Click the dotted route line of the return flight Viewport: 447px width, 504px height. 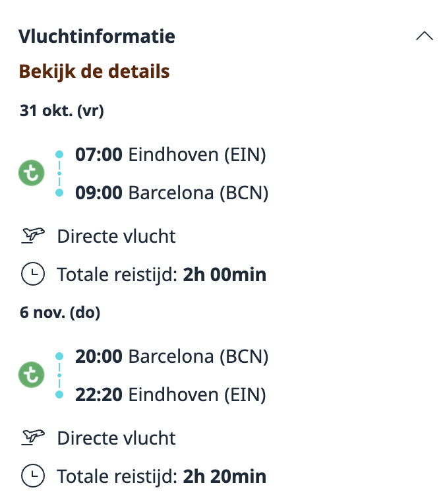point(59,375)
